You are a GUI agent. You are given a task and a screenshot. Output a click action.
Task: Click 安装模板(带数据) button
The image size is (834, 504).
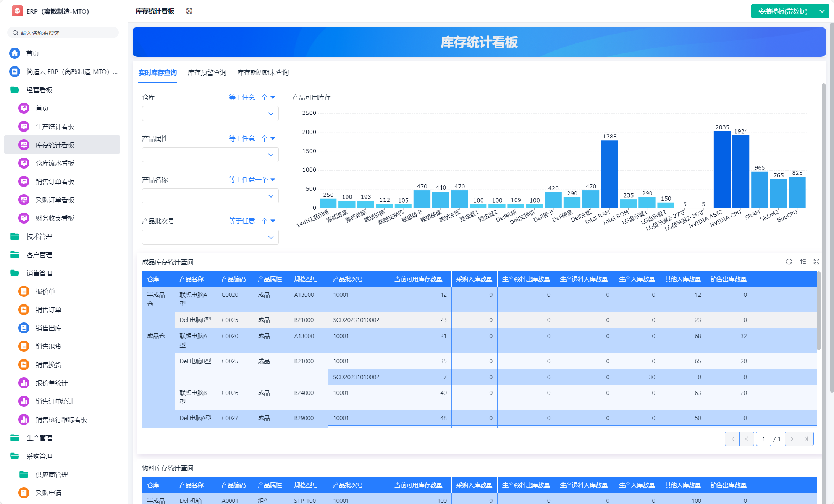[782, 11]
